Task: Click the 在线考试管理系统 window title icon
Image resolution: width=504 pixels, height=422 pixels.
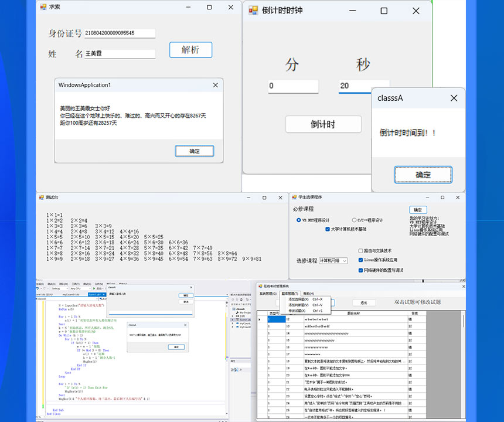Action: point(260,285)
